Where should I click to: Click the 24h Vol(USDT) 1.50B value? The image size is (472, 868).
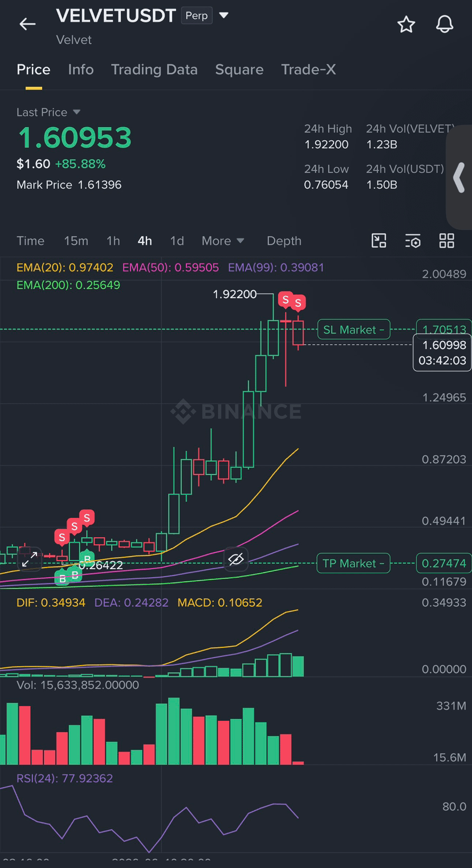382,185
